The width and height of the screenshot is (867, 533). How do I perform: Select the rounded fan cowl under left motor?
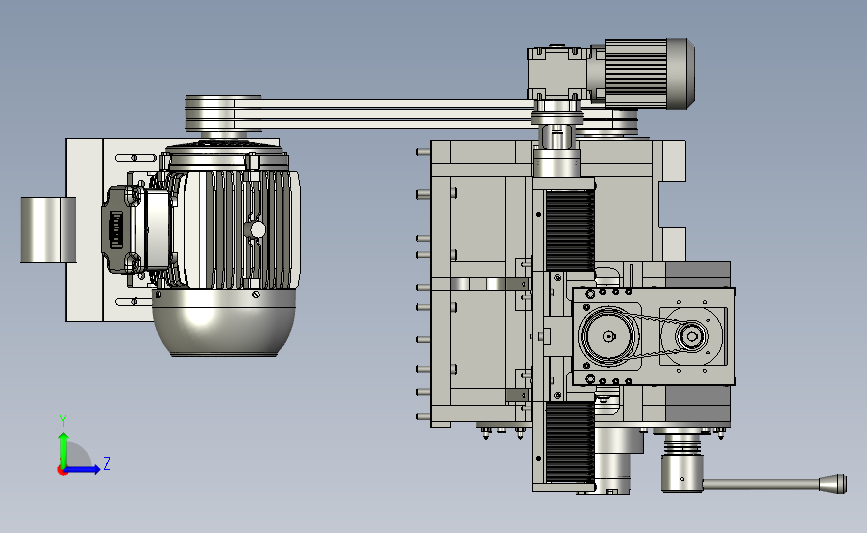point(223,323)
